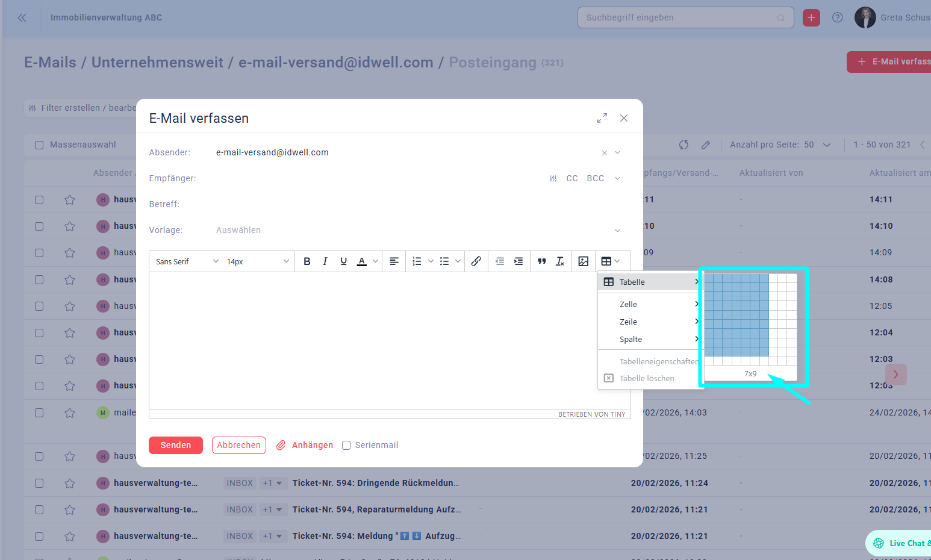931x560 pixels.
Task: Select Tabelleneigenschaften in the table menu
Action: coord(650,361)
